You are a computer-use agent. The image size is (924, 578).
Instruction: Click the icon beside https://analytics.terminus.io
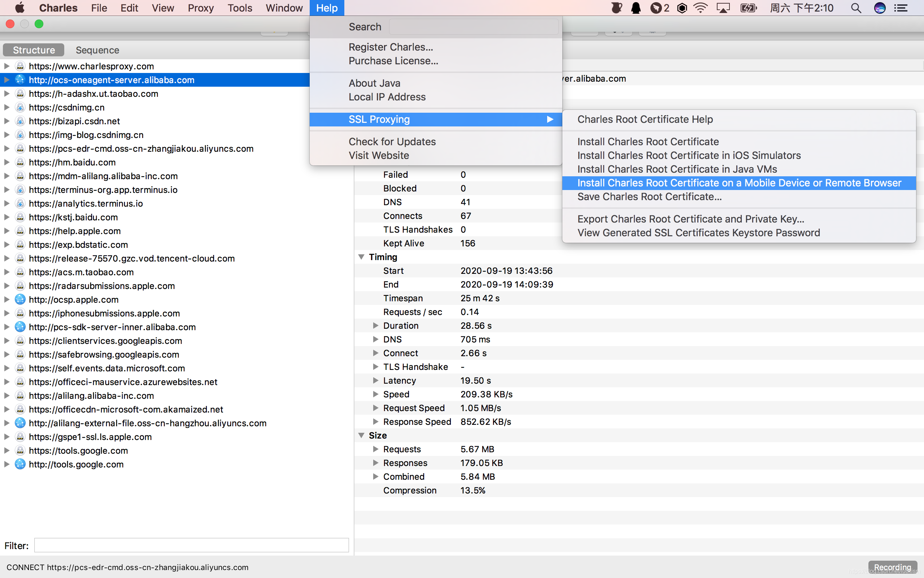pos(20,203)
